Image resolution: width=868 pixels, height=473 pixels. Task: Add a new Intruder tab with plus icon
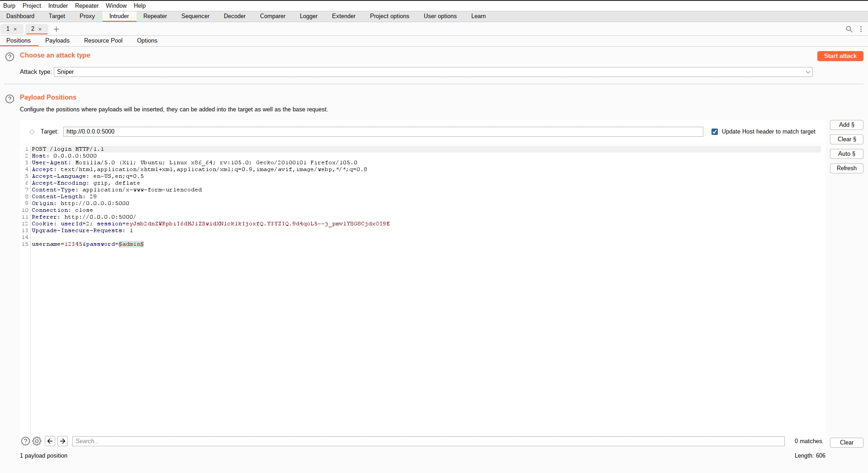point(56,29)
